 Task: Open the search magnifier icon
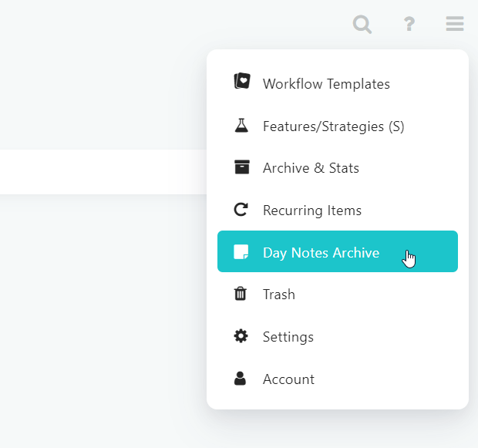[362, 24]
